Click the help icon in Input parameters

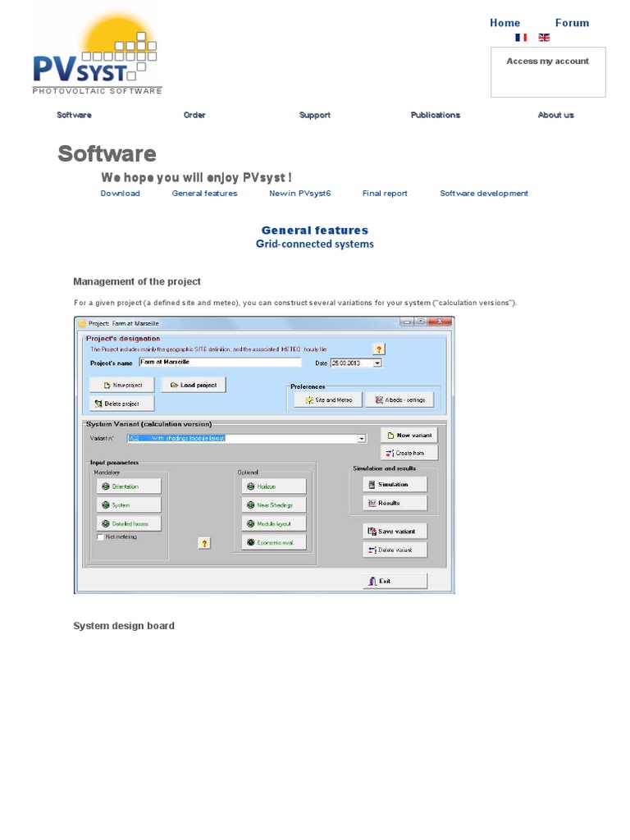[204, 543]
